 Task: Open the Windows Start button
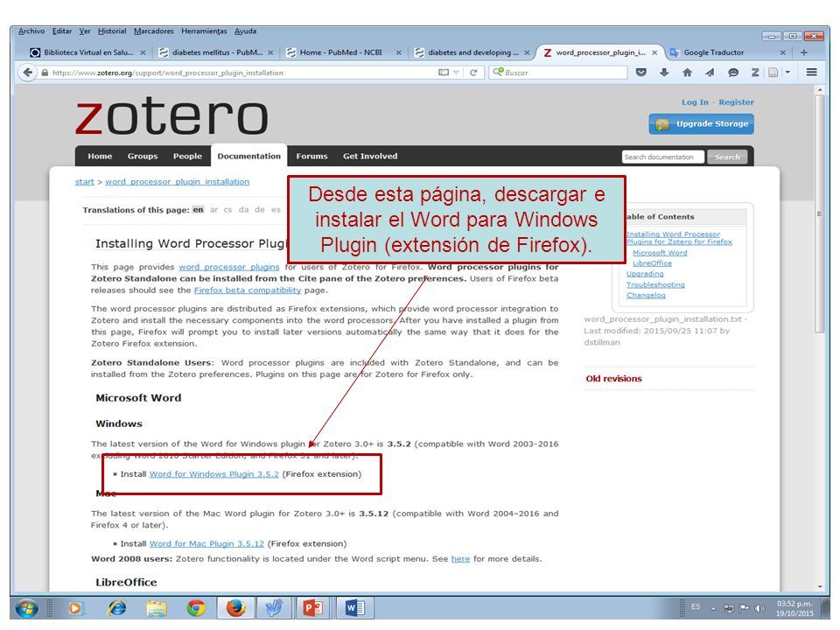[27, 608]
